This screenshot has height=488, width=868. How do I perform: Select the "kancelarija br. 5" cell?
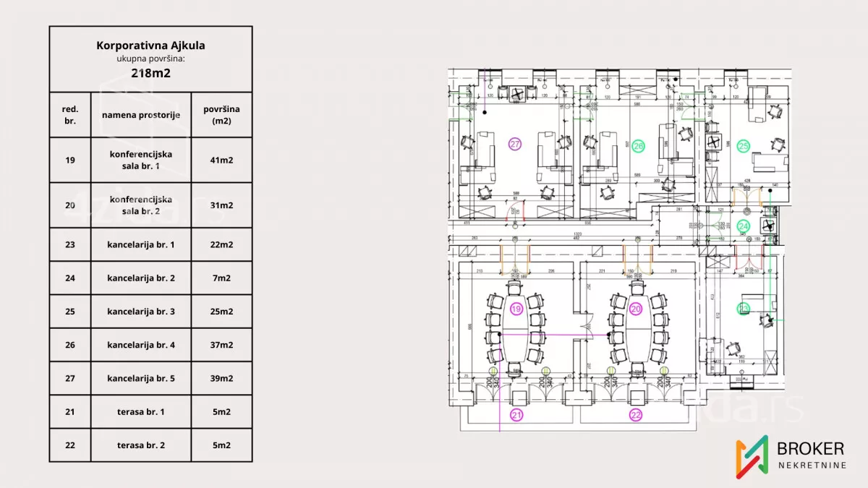tap(141, 378)
